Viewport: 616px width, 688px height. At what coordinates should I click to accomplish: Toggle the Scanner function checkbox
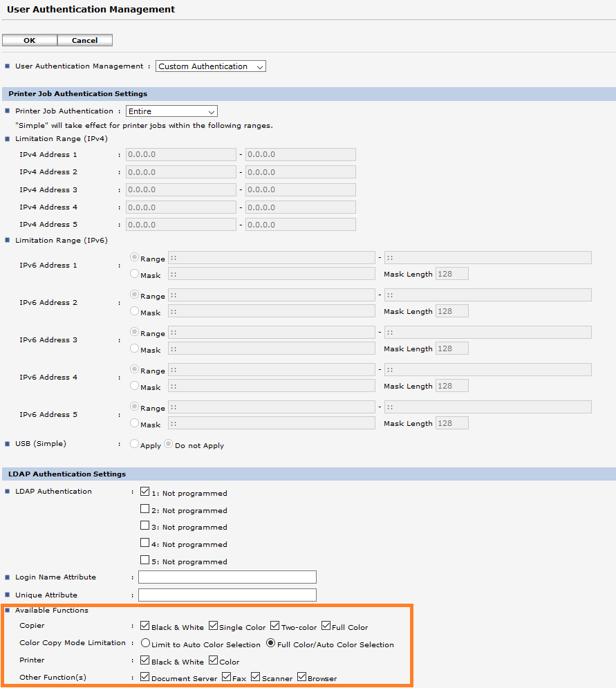point(256,678)
